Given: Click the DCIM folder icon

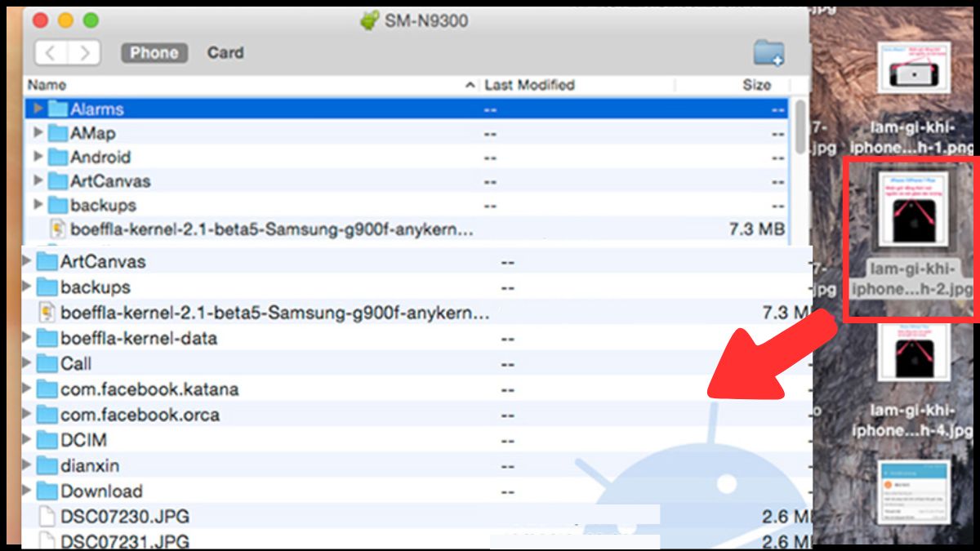Looking at the screenshot, I should pyautogui.click(x=47, y=440).
